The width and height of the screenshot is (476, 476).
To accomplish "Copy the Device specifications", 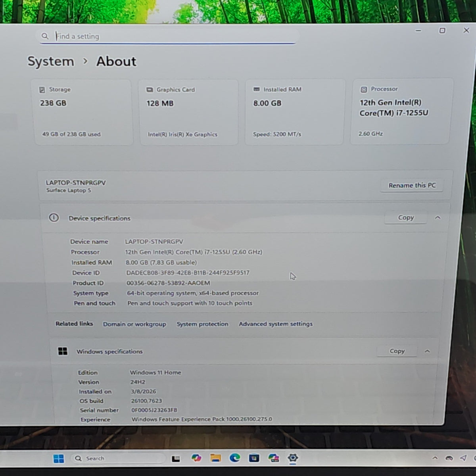I will point(406,217).
